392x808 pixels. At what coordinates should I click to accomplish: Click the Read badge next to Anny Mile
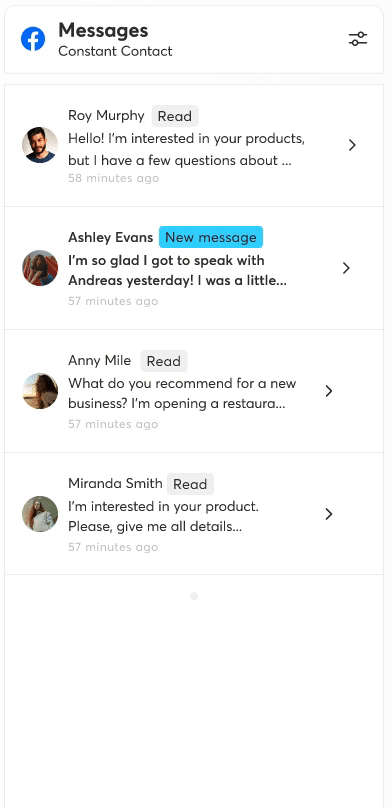click(x=164, y=361)
